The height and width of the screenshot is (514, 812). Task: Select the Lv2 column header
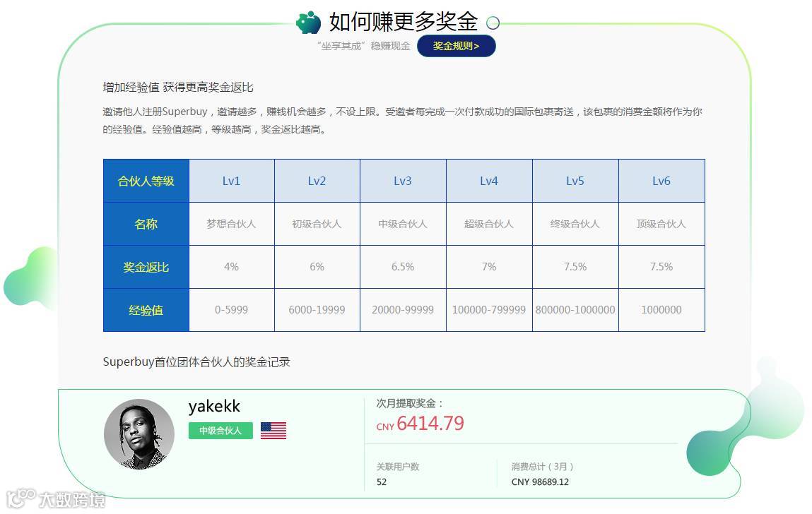317,181
